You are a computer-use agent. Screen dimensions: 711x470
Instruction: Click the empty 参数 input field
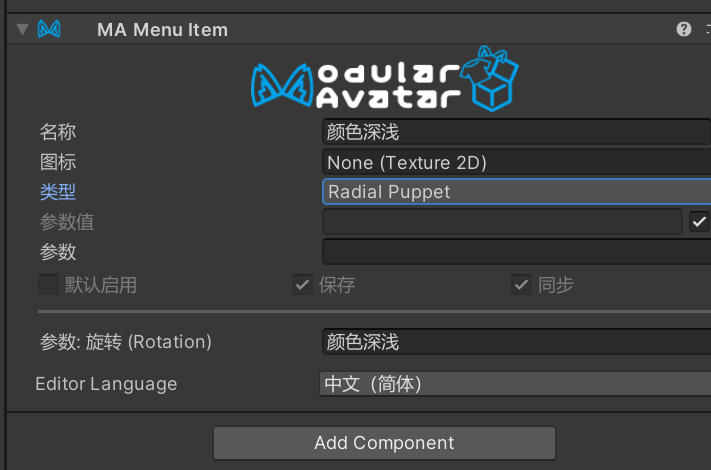516,251
